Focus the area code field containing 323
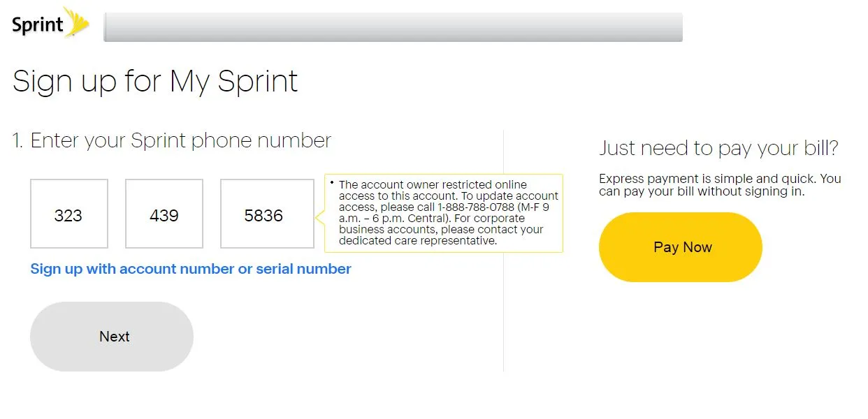This screenshot has width=868, height=419. pyautogui.click(x=69, y=214)
